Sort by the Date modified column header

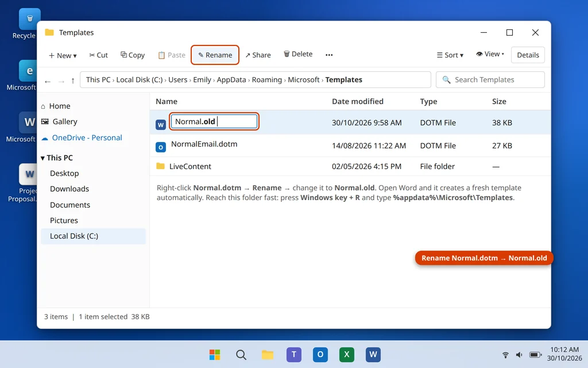(x=358, y=101)
